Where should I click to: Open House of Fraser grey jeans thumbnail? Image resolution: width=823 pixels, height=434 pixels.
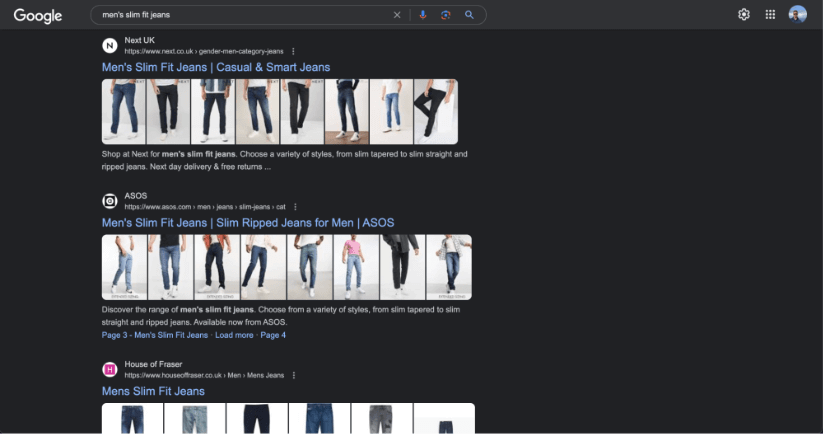[x=382, y=418]
